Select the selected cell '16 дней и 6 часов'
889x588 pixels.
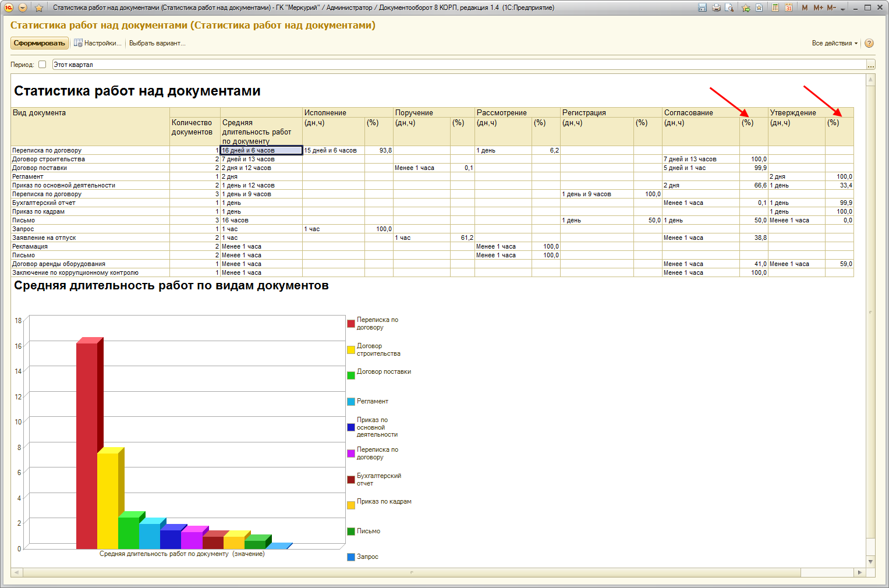click(x=261, y=150)
